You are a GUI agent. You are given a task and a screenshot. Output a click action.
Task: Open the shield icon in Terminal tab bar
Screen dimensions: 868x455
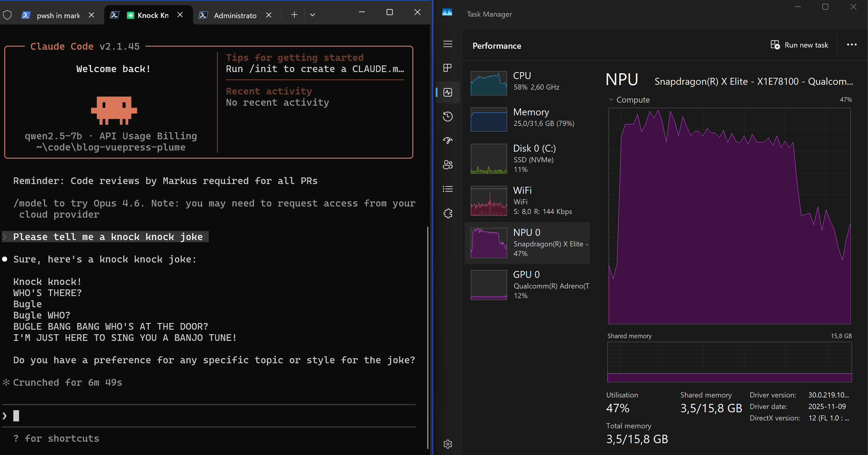click(7, 15)
